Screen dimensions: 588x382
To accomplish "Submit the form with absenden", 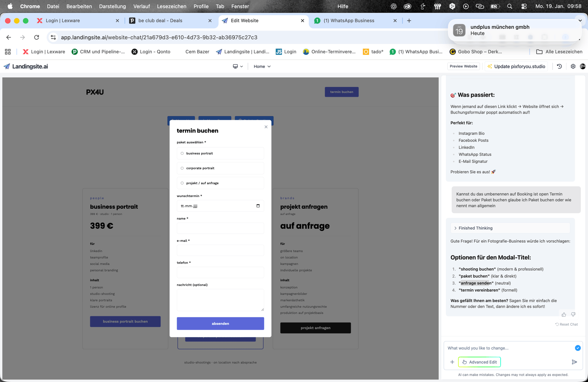I will pyautogui.click(x=220, y=324).
